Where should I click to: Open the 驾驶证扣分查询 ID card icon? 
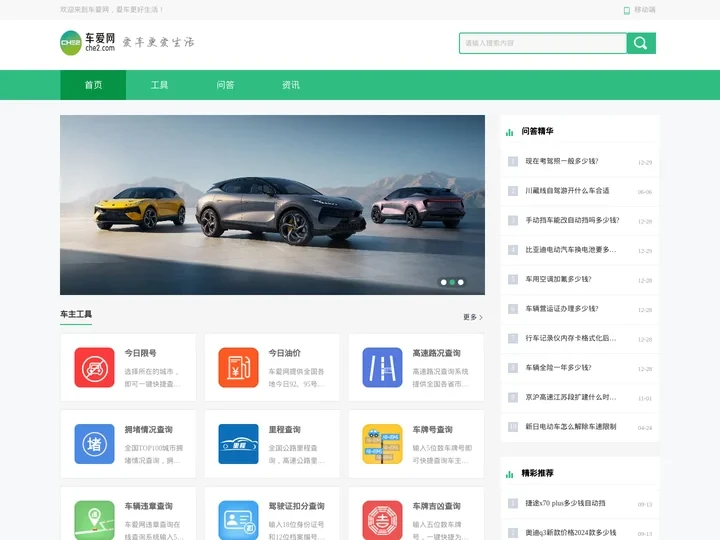[x=238, y=520]
